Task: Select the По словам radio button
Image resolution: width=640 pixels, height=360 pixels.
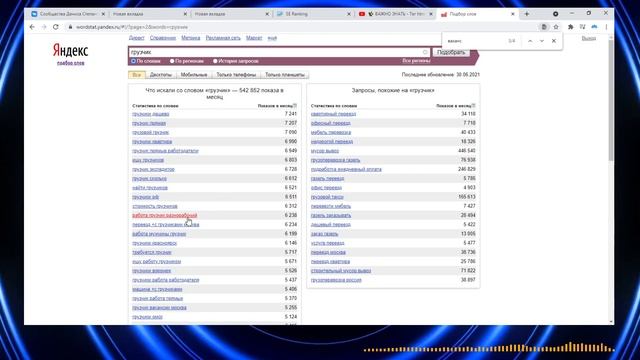Action: coord(133,61)
